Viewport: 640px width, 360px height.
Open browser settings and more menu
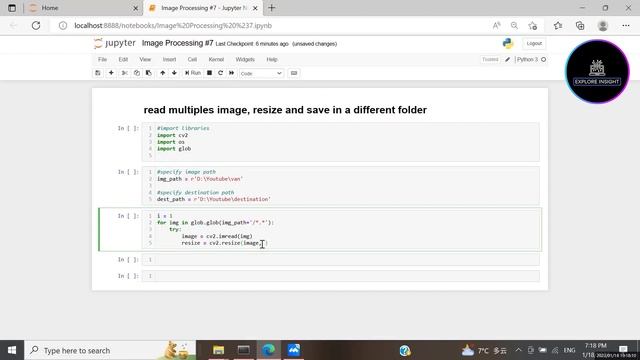[x=626, y=26]
